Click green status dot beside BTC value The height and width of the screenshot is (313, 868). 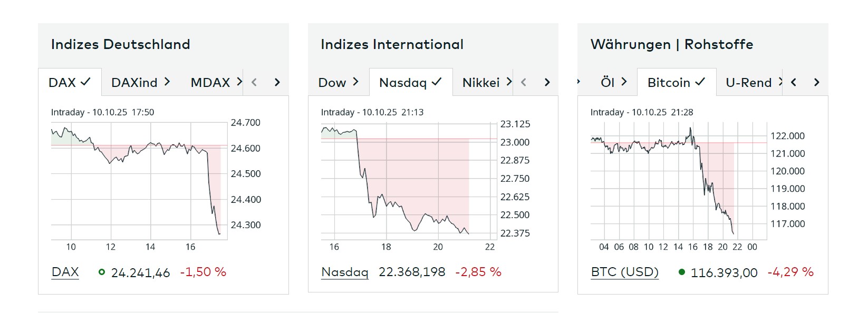click(681, 272)
